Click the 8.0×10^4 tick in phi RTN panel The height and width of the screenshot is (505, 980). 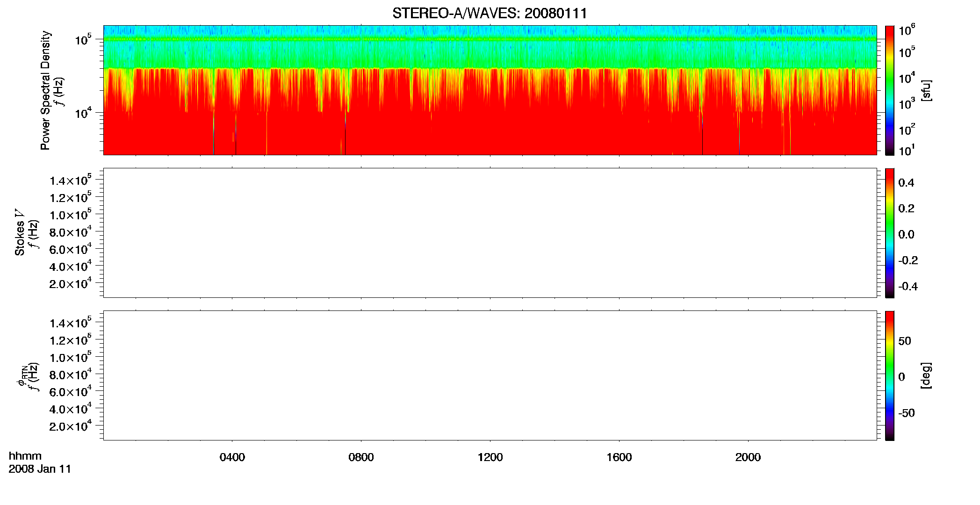[x=71, y=375]
